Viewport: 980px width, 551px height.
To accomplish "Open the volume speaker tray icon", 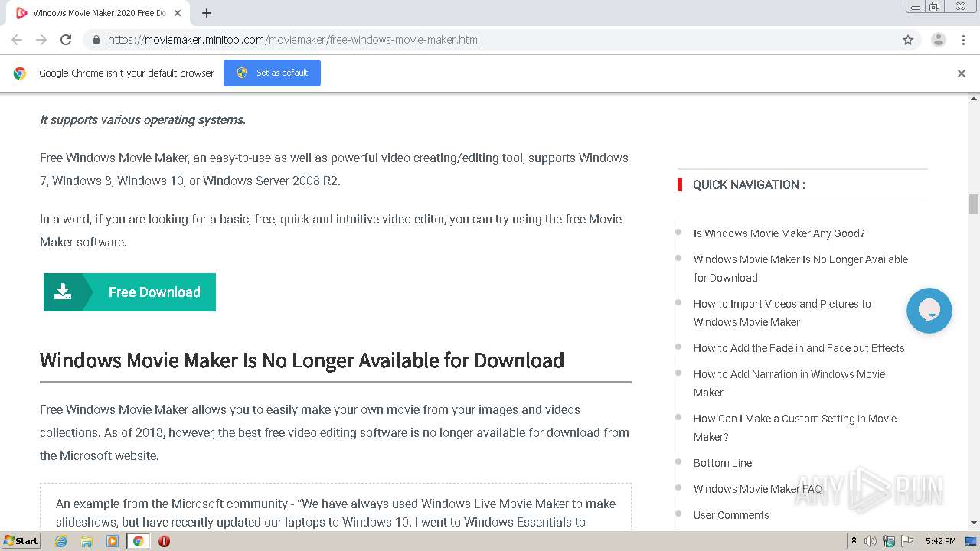I will 871,541.
